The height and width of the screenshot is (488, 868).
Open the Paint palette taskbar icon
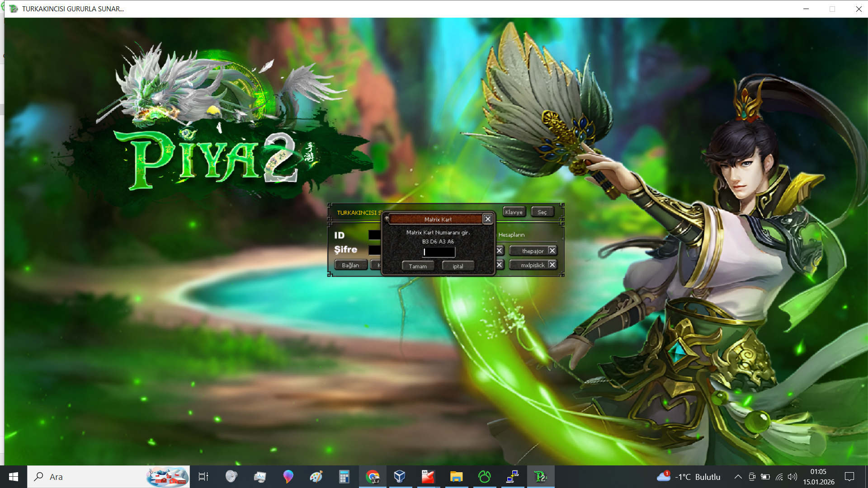pos(316,477)
